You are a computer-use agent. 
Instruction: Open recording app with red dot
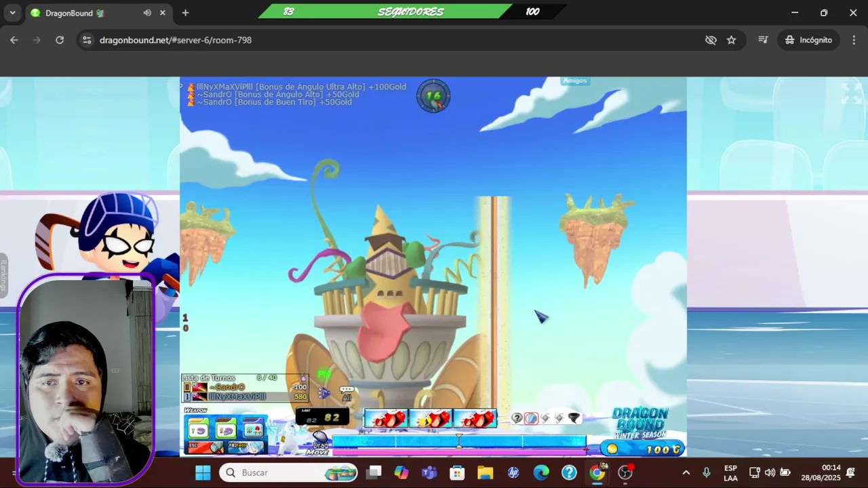click(625, 472)
